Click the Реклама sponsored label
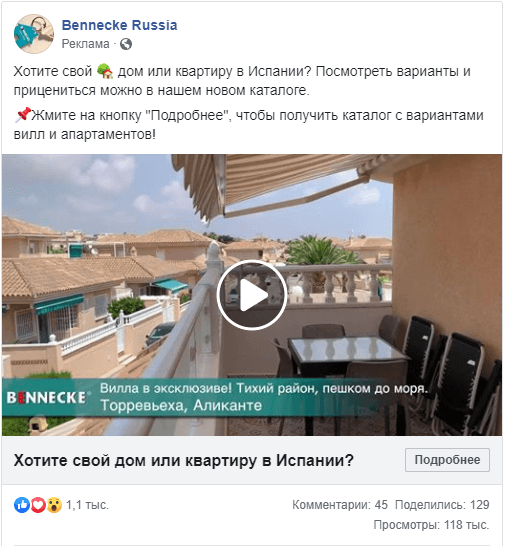This screenshot has width=505, height=546. click(85, 44)
